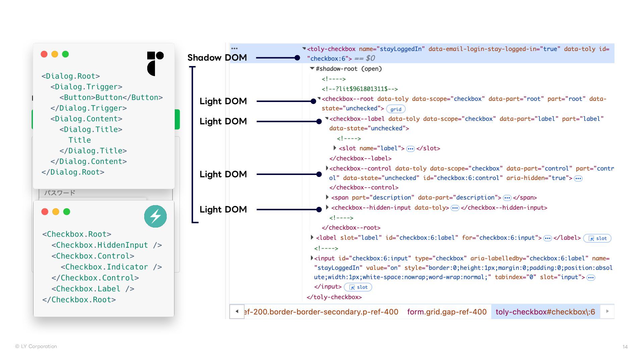The height and width of the screenshot is (362, 644).
Task: Click the slot reveal badge after the input element
Action: [358, 287]
